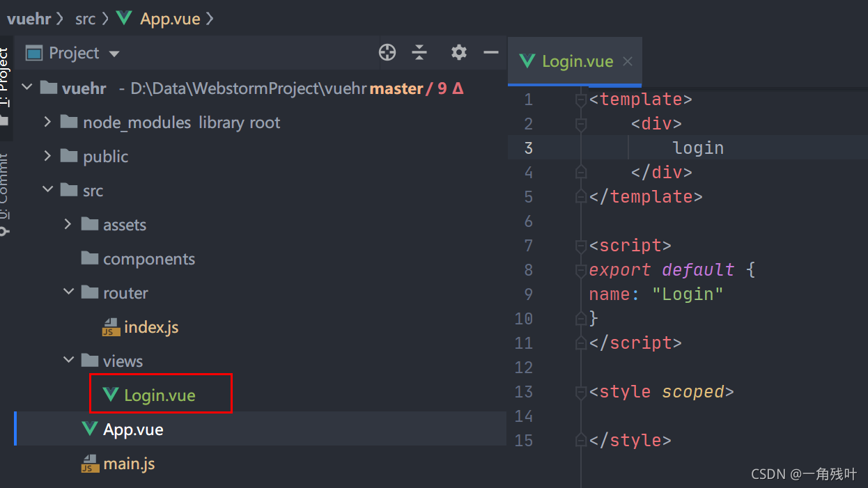Collapse the router folder

(x=68, y=292)
